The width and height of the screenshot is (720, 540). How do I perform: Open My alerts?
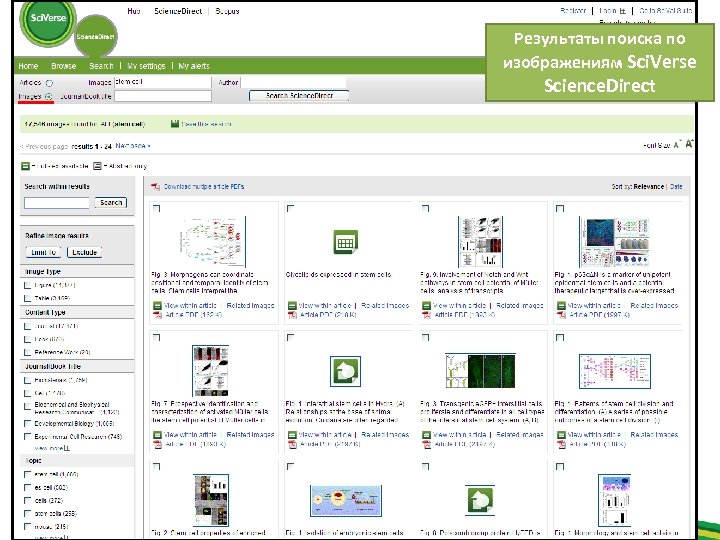point(194,66)
